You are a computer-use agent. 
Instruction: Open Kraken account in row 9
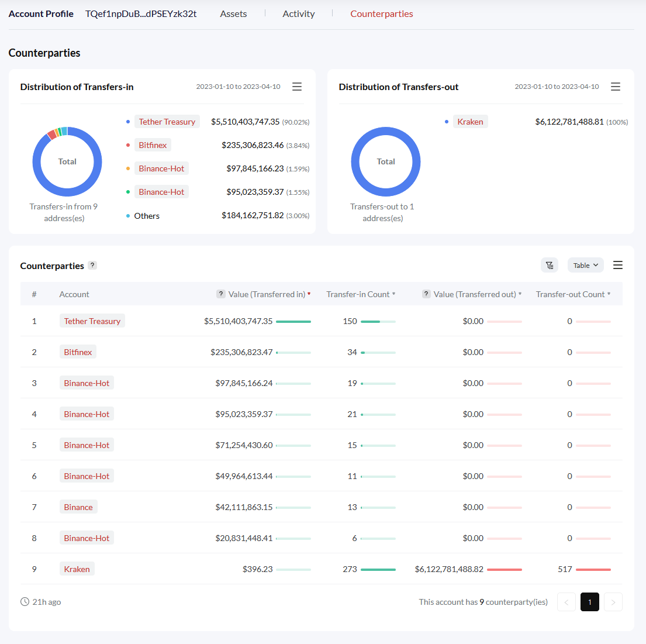point(77,569)
